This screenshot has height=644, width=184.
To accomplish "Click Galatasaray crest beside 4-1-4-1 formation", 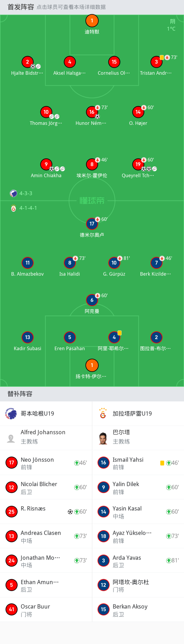I will (14, 208).
